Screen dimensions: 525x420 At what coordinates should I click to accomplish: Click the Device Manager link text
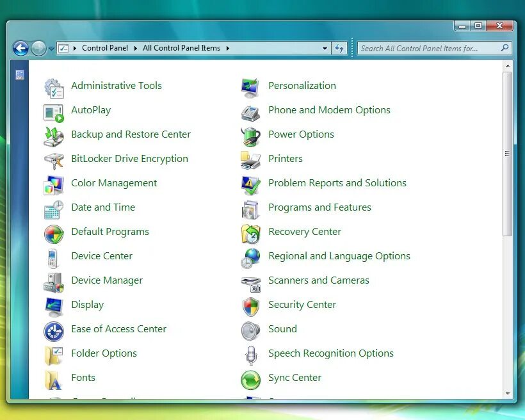click(x=107, y=280)
